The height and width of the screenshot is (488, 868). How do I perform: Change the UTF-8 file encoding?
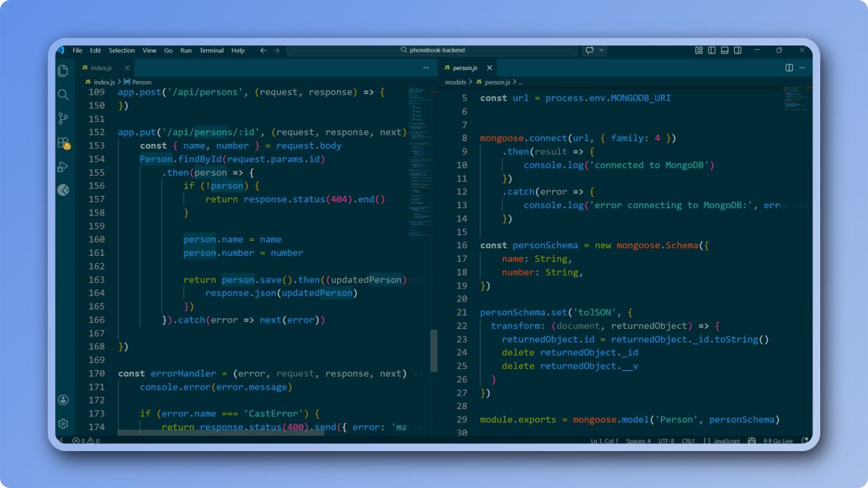coord(666,440)
